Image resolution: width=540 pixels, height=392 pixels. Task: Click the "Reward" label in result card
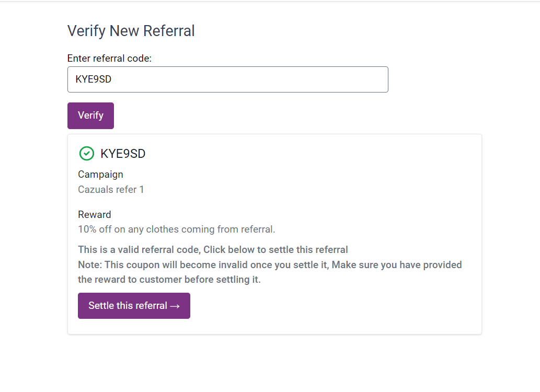95,214
